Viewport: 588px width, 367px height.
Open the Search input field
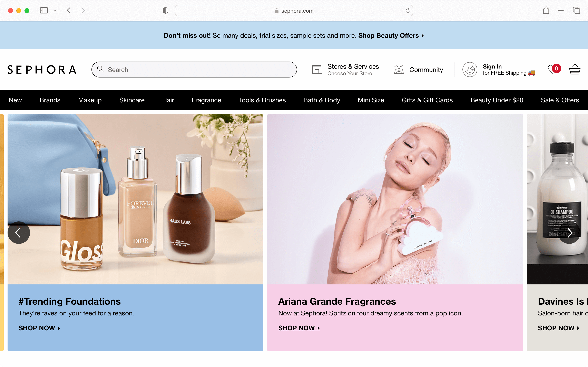tap(194, 69)
